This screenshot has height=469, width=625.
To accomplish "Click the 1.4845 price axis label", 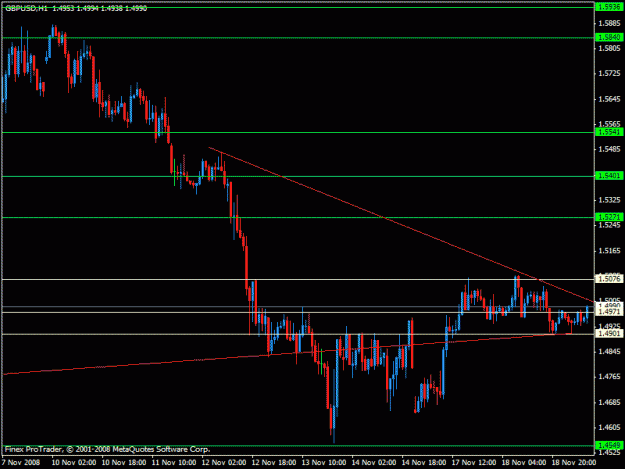I will [609, 352].
